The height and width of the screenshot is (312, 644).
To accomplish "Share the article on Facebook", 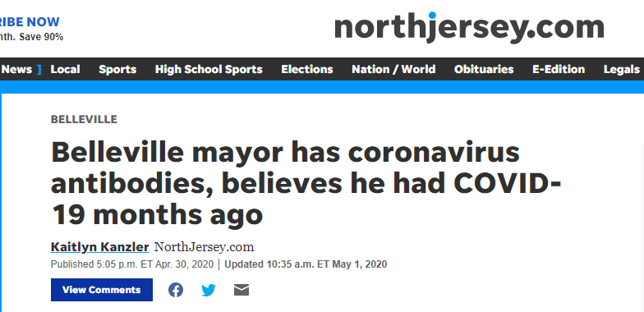I will coord(176,291).
